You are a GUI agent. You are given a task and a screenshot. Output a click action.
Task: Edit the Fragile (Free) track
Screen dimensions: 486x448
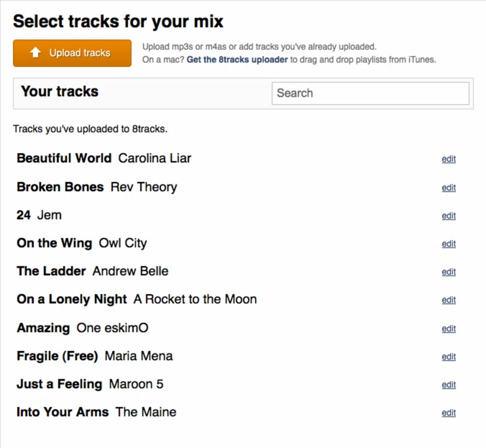pyautogui.click(x=448, y=357)
